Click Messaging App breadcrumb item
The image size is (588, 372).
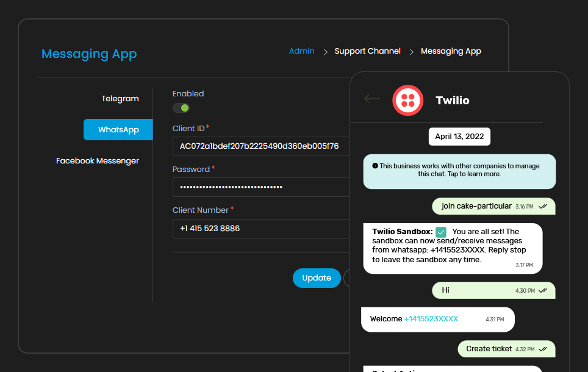pos(451,51)
